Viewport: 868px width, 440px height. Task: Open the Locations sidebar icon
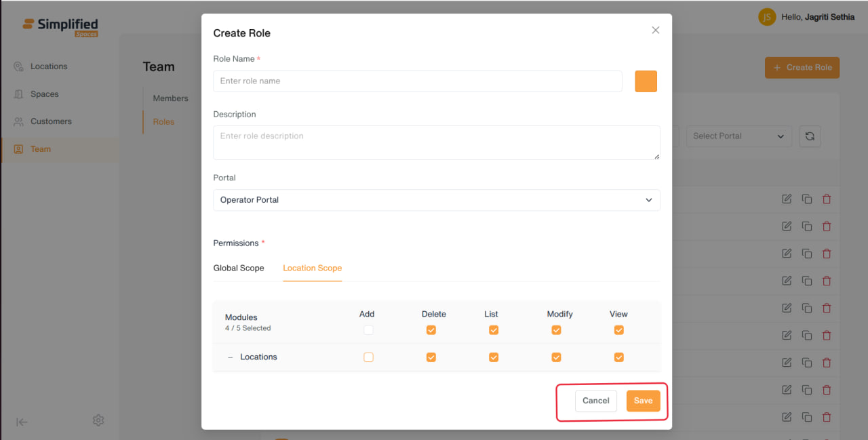pyautogui.click(x=18, y=66)
